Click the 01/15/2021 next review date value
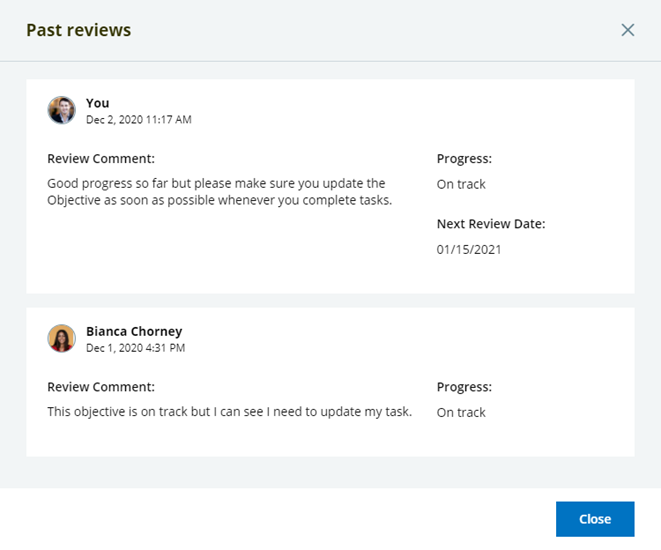The width and height of the screenshot is (661, 550). pyautogui.click(x=469, y=249)
